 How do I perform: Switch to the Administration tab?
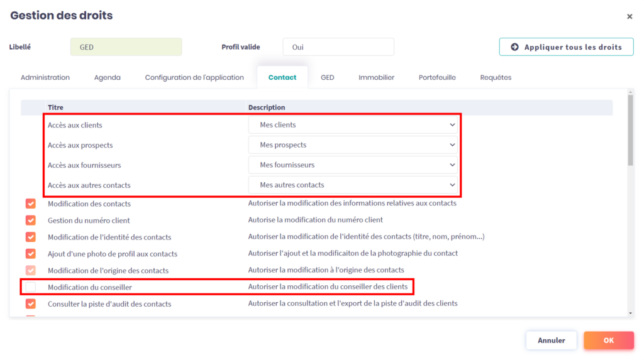click(x=45, y=78)
